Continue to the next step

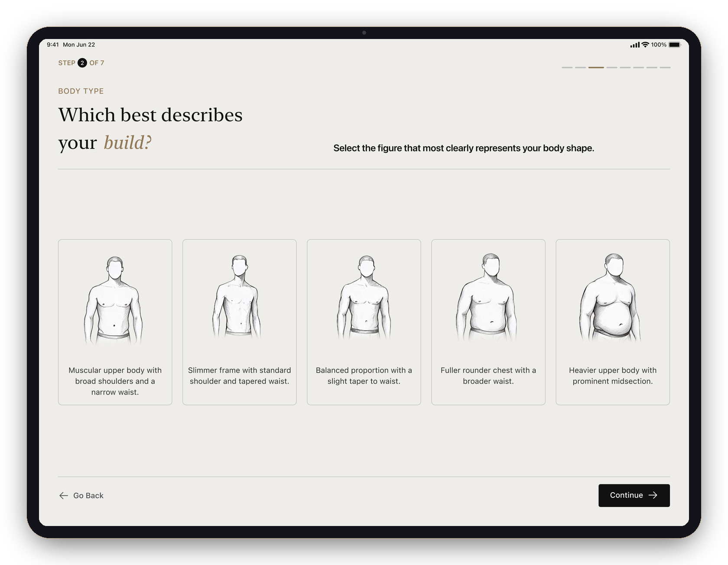(x=634, y=495)
